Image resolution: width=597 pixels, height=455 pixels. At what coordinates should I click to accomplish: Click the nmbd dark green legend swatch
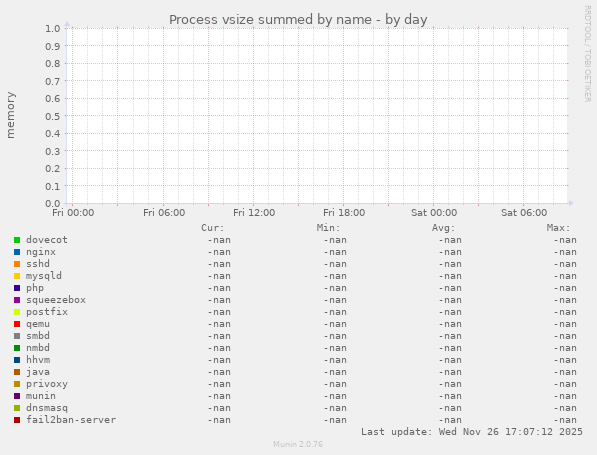point(17,348)
